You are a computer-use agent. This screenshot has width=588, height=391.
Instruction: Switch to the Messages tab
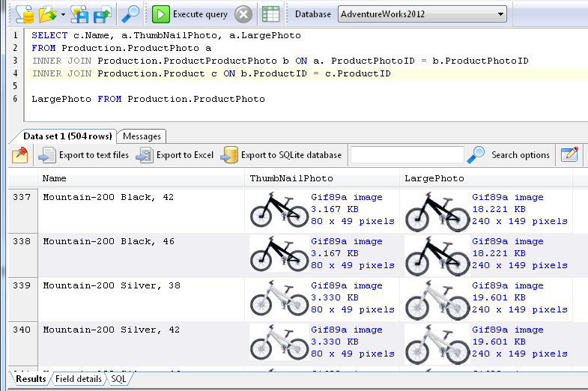click(142, 136)
